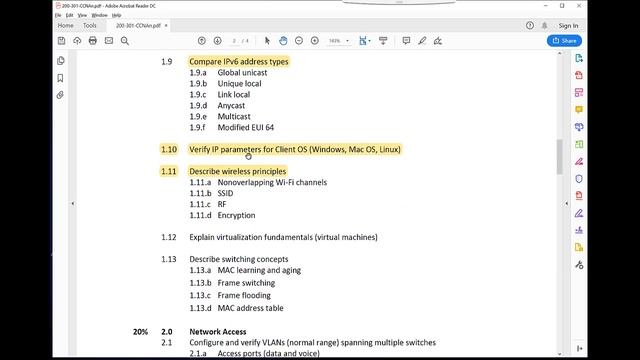The width and height of the screenshot is (640, 360).
Task: Click vertical scrollbar thumb
Action: point(560,156)
